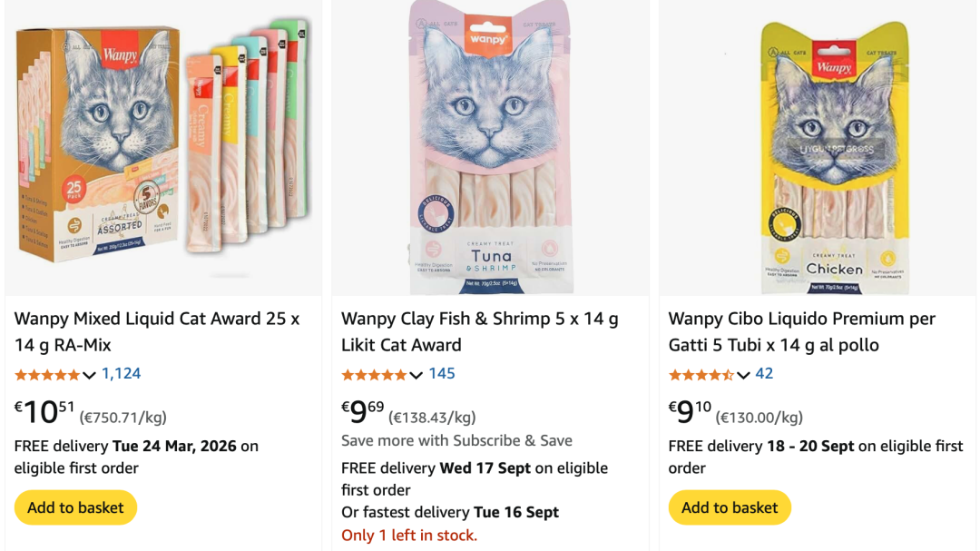Image resolution: width=980 pixels, height=551 pixels.
Task: Add Wanpy chicken tubes to basket
Action: point(730,507)
